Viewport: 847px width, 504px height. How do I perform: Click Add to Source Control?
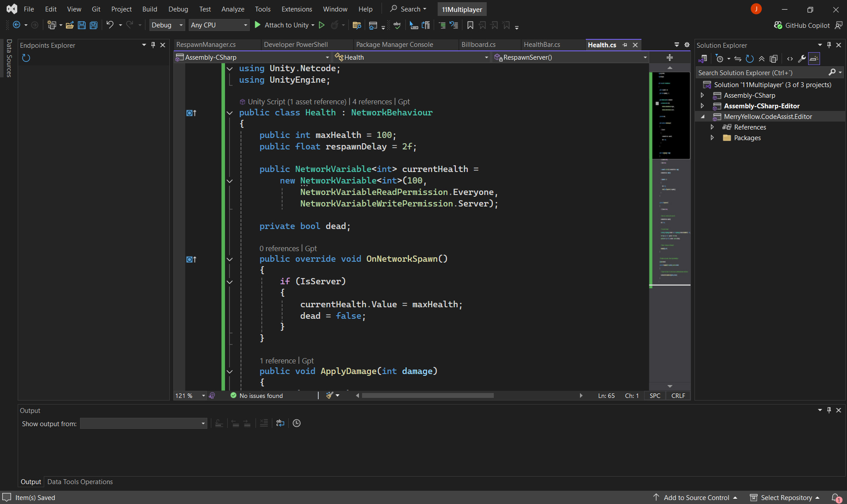coord(696,498)
